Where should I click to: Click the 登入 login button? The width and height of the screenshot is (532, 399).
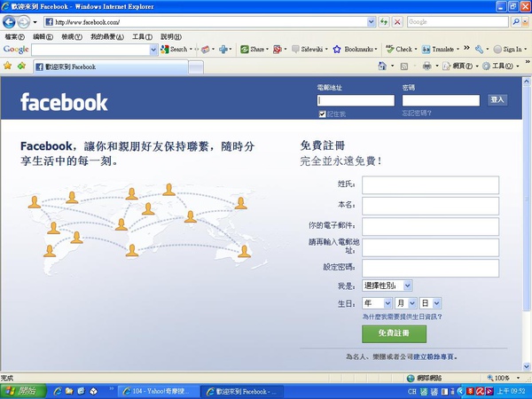[497, 99]
